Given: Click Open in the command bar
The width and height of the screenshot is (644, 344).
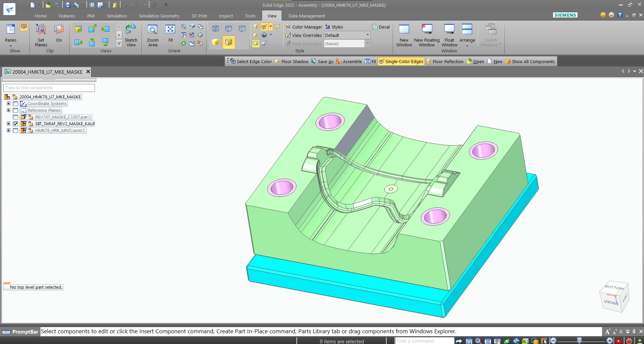Looking at the screenshot, I should [475, 61].
